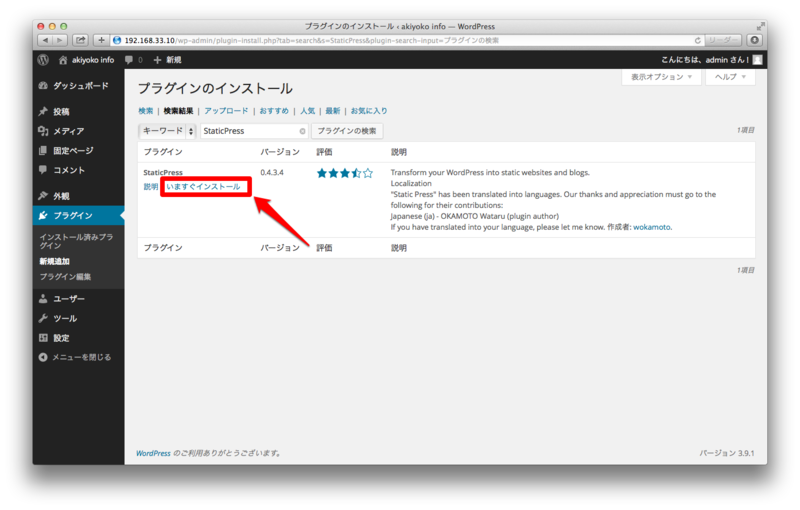800x510 pixels.
Task: Open コメント comments menu in sidebar
Action: [x=69, y=170]
